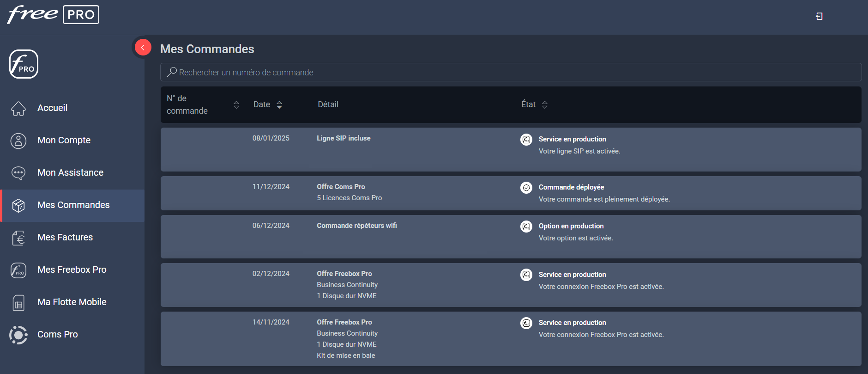This screenshot has width=868, height=374.
Task: Click the Accueil house icon
Action: pyautogui.click(x=18, y=108)
